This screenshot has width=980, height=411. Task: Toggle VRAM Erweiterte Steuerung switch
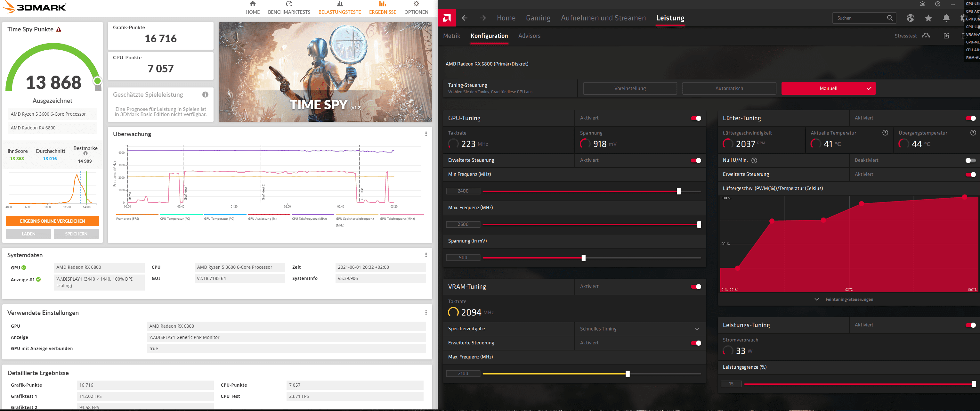pos(696,343)
